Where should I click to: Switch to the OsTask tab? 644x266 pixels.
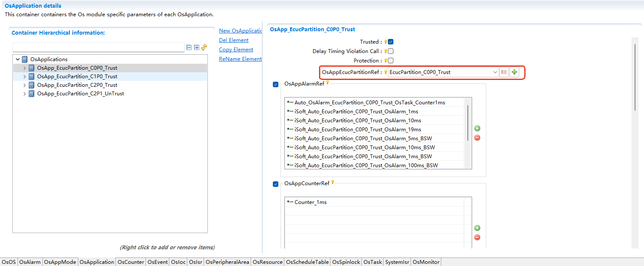(372, 262)
